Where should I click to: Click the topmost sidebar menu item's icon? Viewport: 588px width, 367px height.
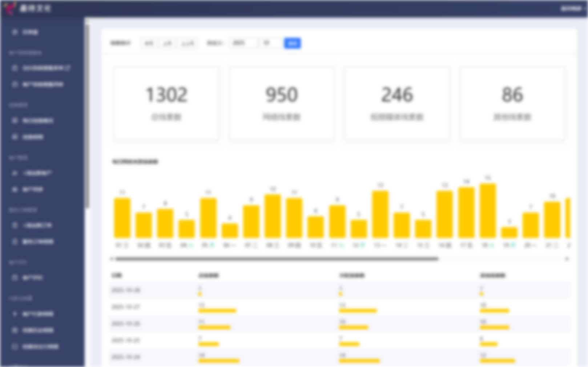point(15,32)
